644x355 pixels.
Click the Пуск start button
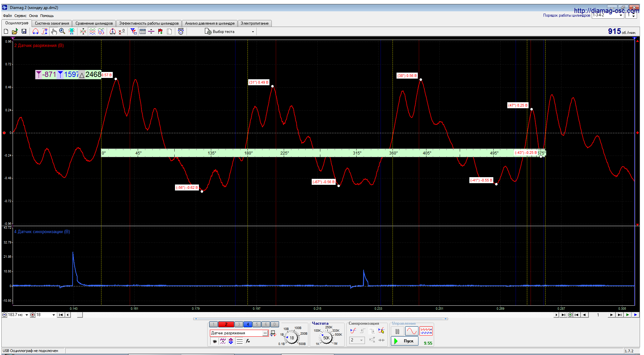(404, 341)
